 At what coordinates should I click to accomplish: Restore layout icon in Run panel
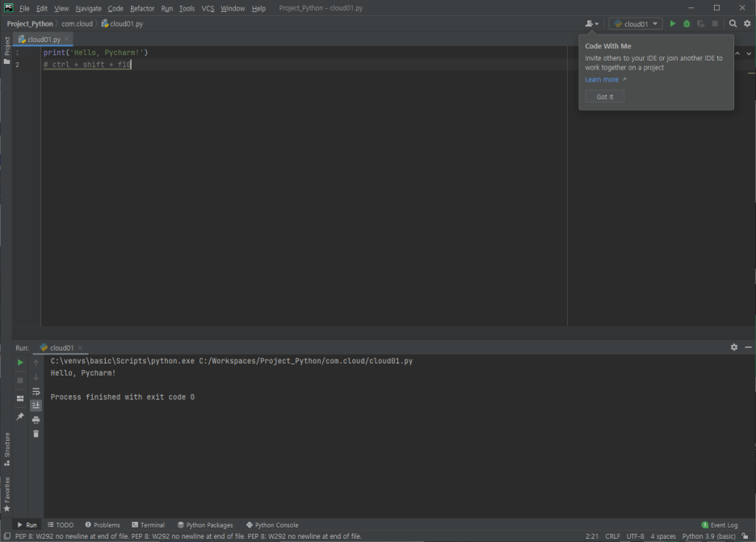(x=20, y=398)
